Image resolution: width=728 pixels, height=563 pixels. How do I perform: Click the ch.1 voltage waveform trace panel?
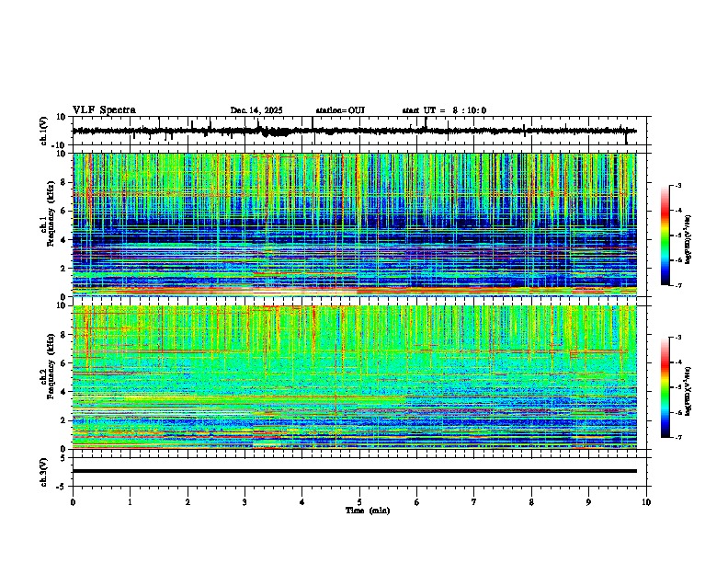point(361,131)
